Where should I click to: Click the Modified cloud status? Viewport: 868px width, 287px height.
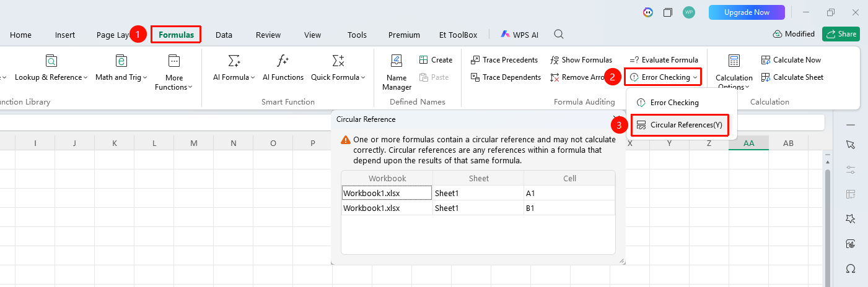click(794, 34)
